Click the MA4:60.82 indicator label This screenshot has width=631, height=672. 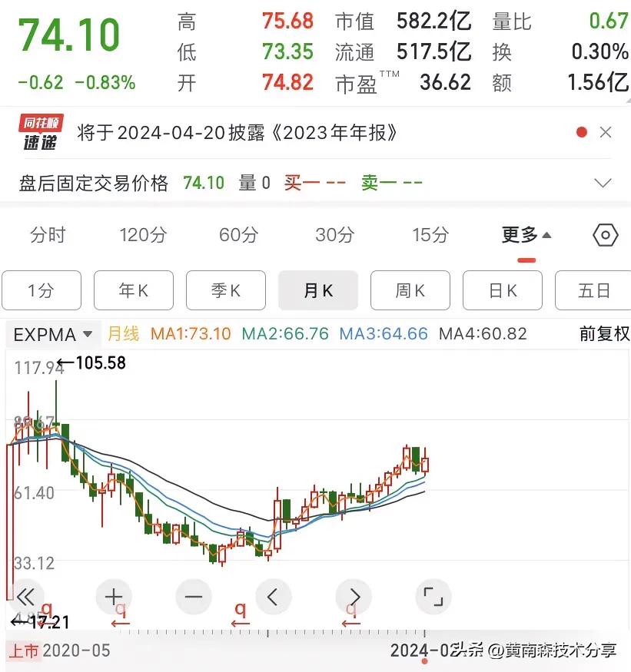pyautogui.click(x=483, y=334)
